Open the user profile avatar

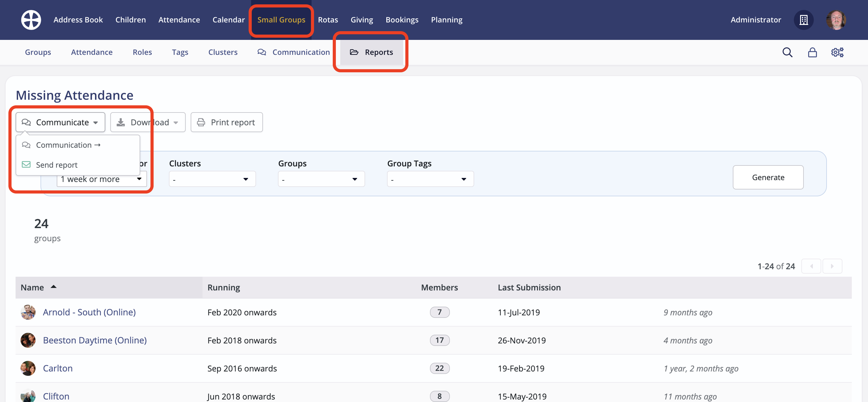(836, 20)
